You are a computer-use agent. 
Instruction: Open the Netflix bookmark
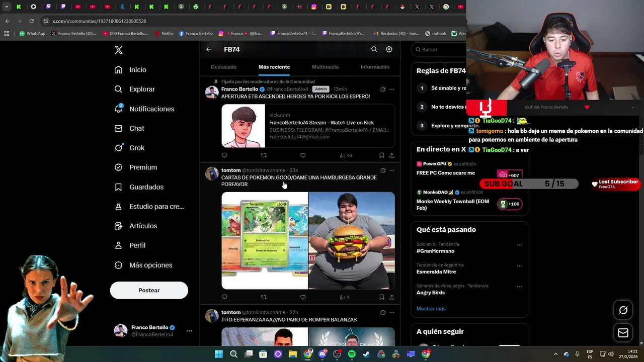tap(164, 34)
